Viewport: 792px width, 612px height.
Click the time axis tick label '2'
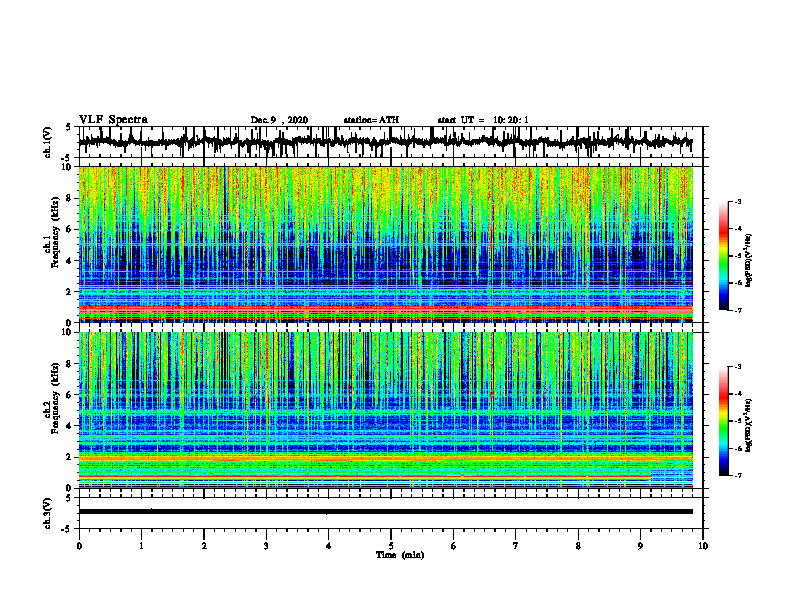pos(204,546)
